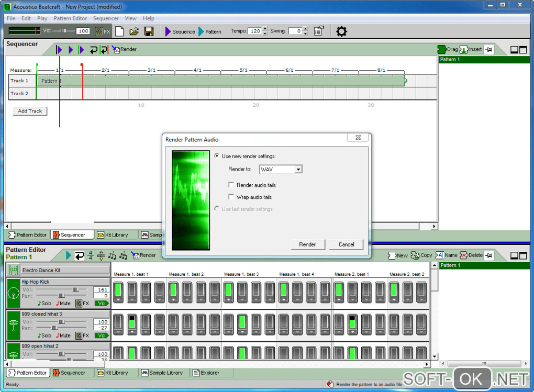Create a New pattern
Viewport: 534px width, 392px height.
[398, 255]
